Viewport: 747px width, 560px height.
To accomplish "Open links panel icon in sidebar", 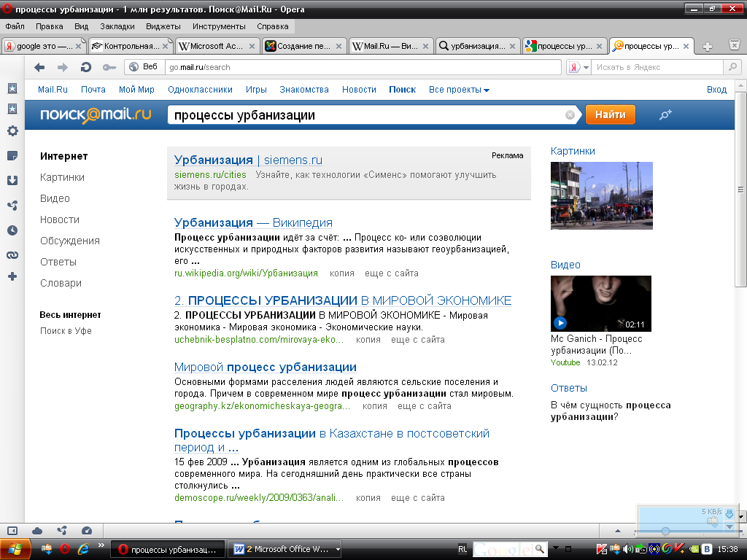I will point(12,255).
